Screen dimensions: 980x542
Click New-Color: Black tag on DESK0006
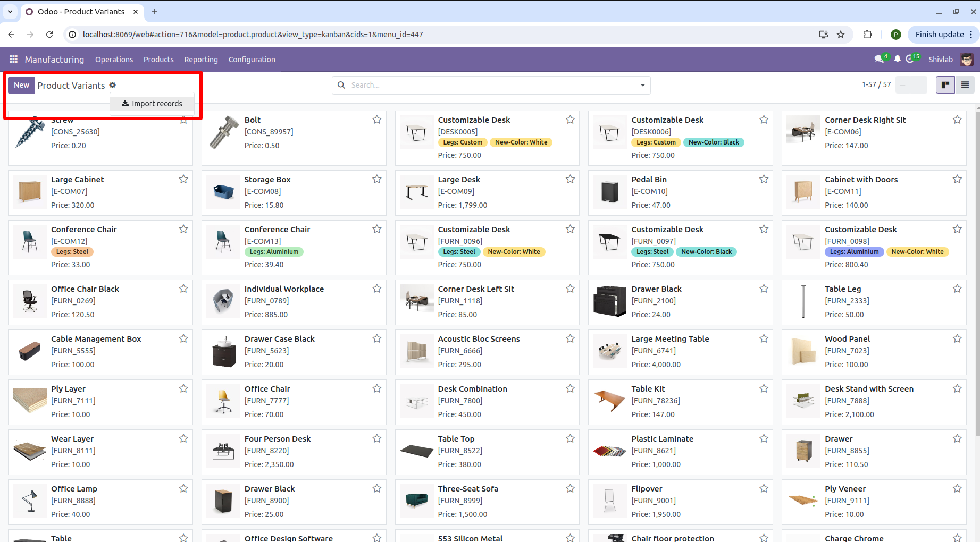click(714, 142)
